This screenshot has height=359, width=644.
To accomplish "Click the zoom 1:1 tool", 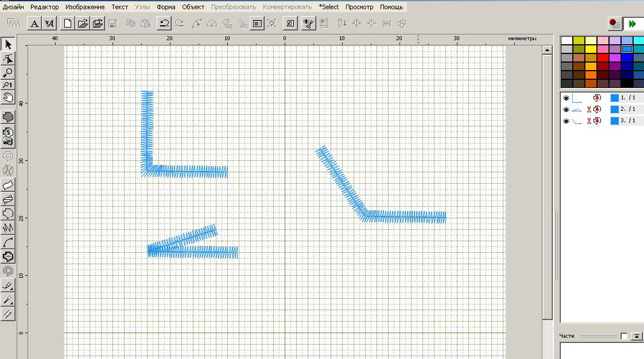I will (8, 84).
